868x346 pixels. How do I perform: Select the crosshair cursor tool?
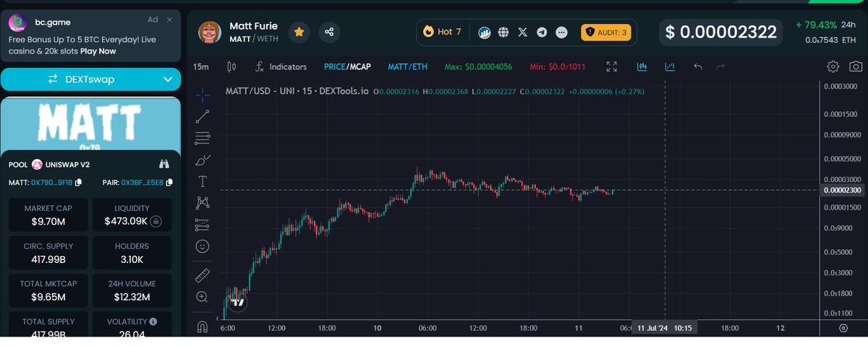point(203,95)
